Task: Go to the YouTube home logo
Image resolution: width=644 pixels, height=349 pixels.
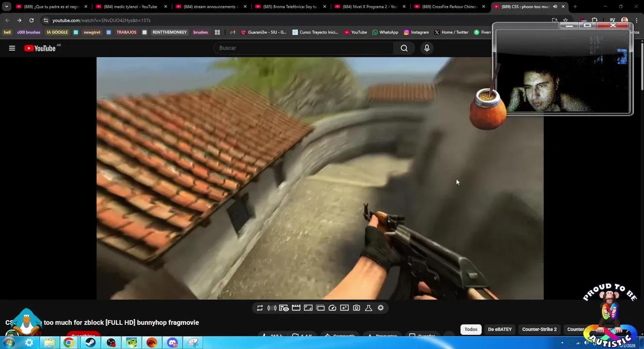Action: coord(40,48)
